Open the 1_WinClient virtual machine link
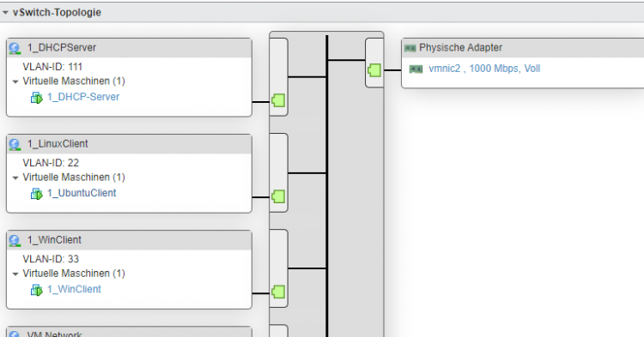 tap(74, 289)
